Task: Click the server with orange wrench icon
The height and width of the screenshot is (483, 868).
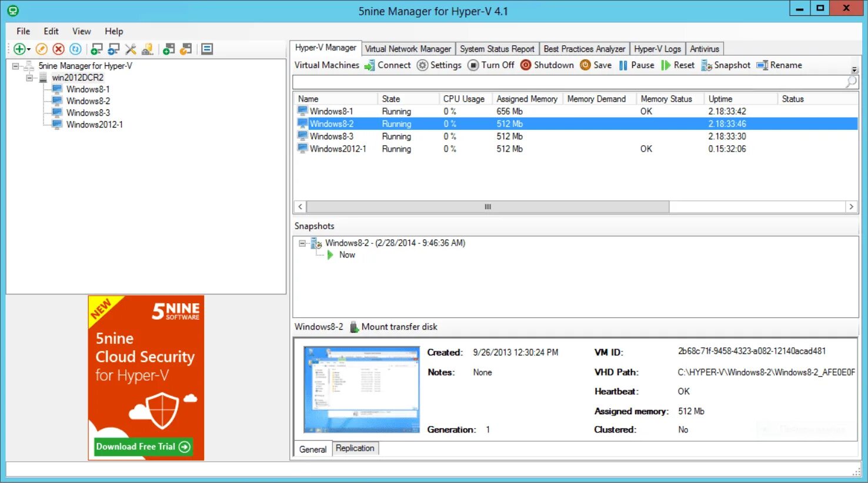Action: click(186, 49)
